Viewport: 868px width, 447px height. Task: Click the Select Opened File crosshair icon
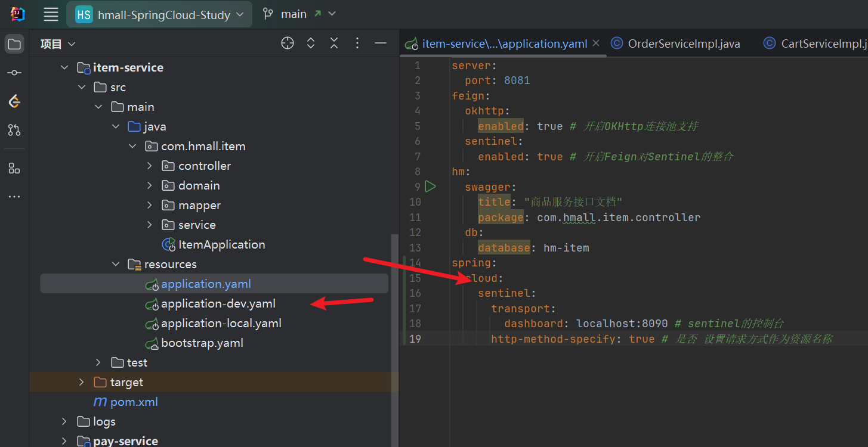[x=288, y=44]
